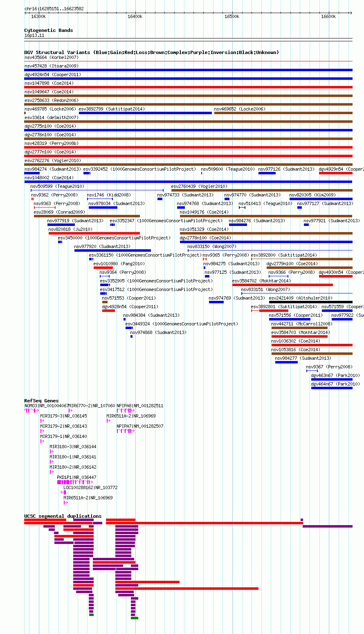Select the UCSC segmental duplications track title
The height and width of the screenshot is (634, 364).
click(x=63, y=516)
